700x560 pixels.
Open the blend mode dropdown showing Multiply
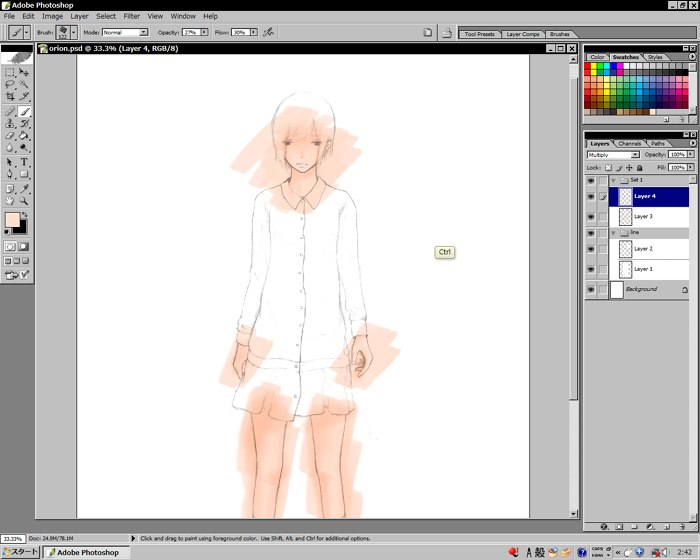tap(613, 155)
